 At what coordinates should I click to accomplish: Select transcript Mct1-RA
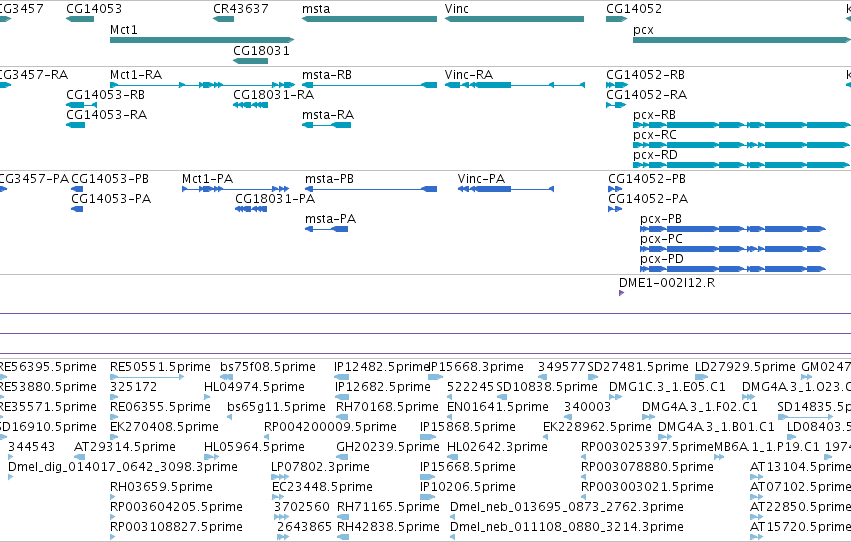pos(202,85)
